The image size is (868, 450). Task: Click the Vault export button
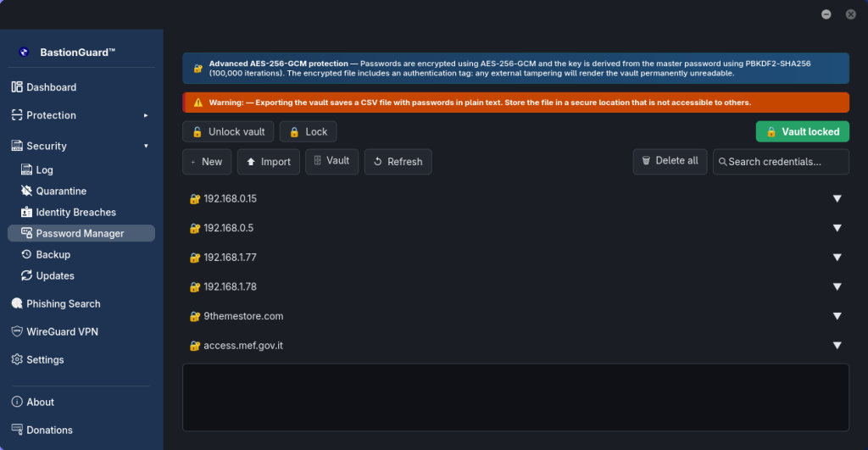tap(332, 161)
